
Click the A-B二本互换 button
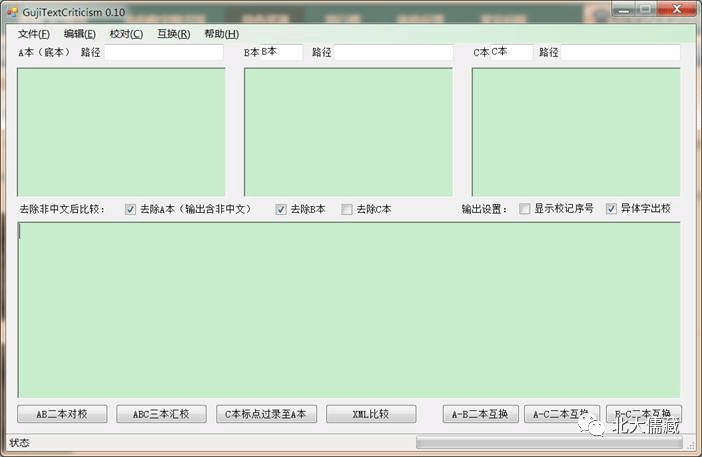(480, 414)
